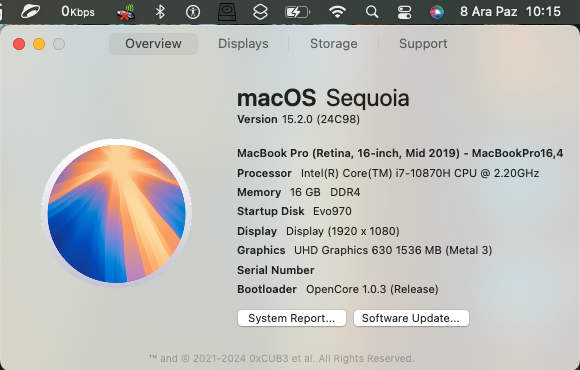
Task: Click the Evo970 startup disk value
Action: tap(332, 211)
